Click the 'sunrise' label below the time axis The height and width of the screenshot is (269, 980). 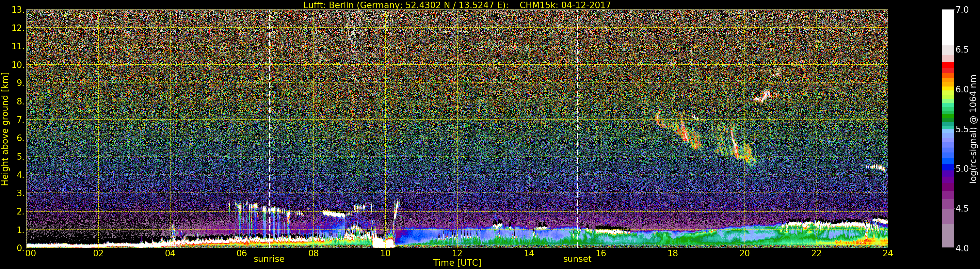[269, 259]
